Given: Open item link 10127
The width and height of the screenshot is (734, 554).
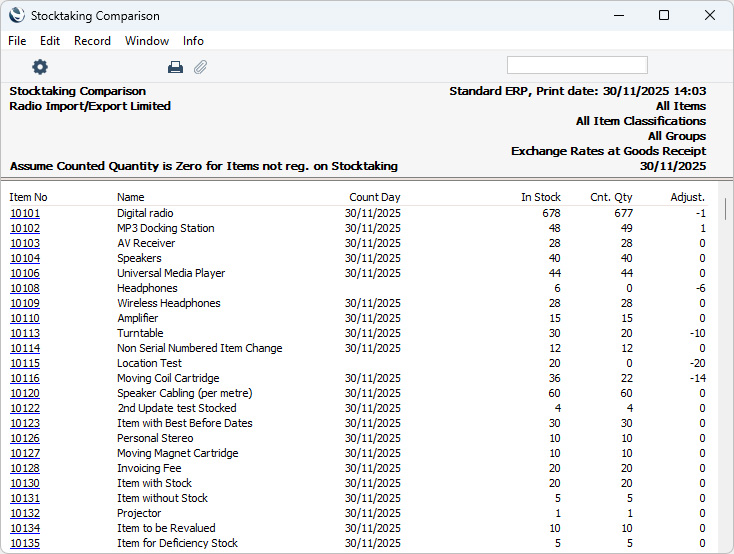Looking at the screenshot, I should (25, 453).
